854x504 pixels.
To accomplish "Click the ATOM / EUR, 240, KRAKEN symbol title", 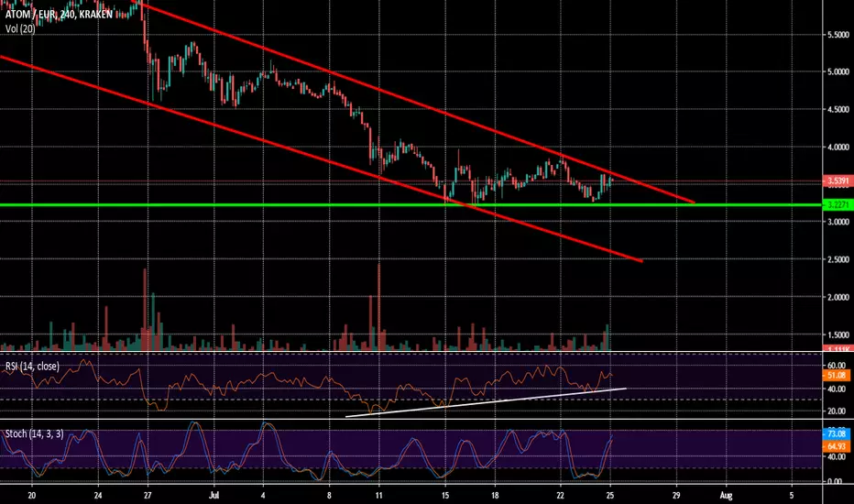I will coord(59,14).
